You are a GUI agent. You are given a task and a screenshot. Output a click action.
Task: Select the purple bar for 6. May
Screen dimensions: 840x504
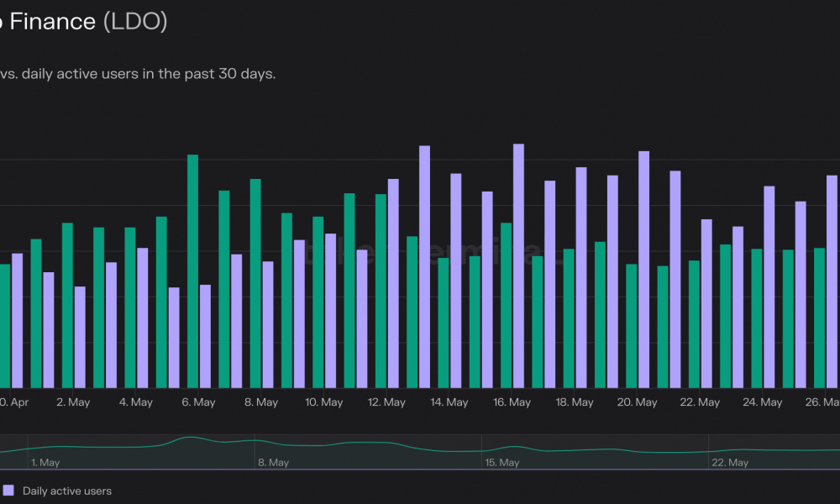(205, 336)
